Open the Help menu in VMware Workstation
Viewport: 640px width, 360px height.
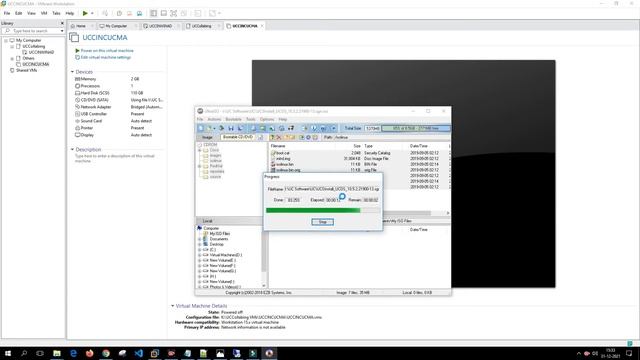(70, 13)
